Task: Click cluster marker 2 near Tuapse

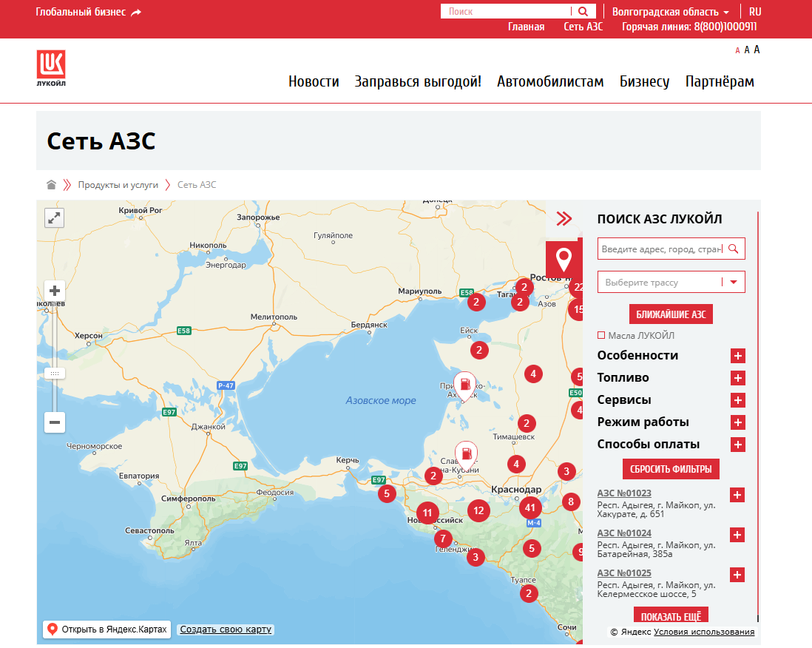Action: click(x=529, y=593)
